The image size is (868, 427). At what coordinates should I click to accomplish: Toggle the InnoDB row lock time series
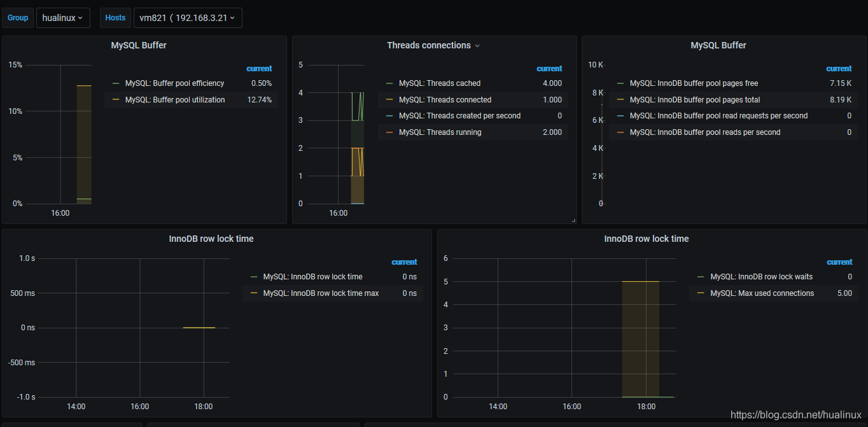click(312, 277)
